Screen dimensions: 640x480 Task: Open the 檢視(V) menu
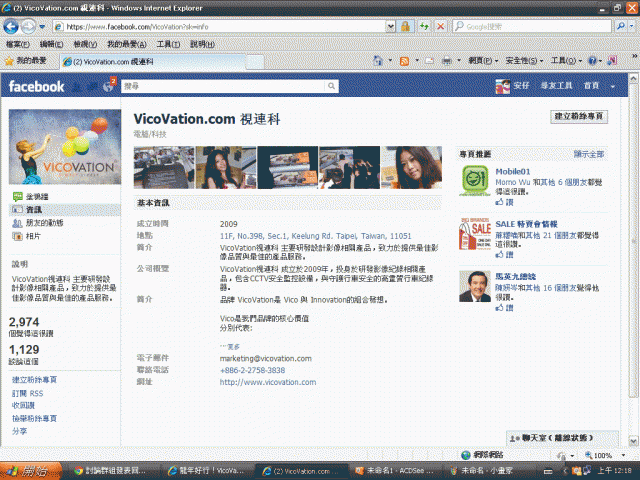(x=85, y=44)
